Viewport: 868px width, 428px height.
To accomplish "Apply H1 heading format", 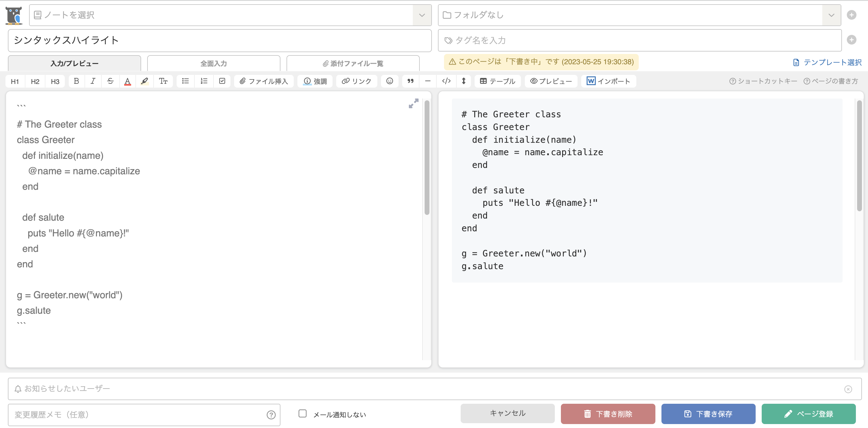I will 15,81.
